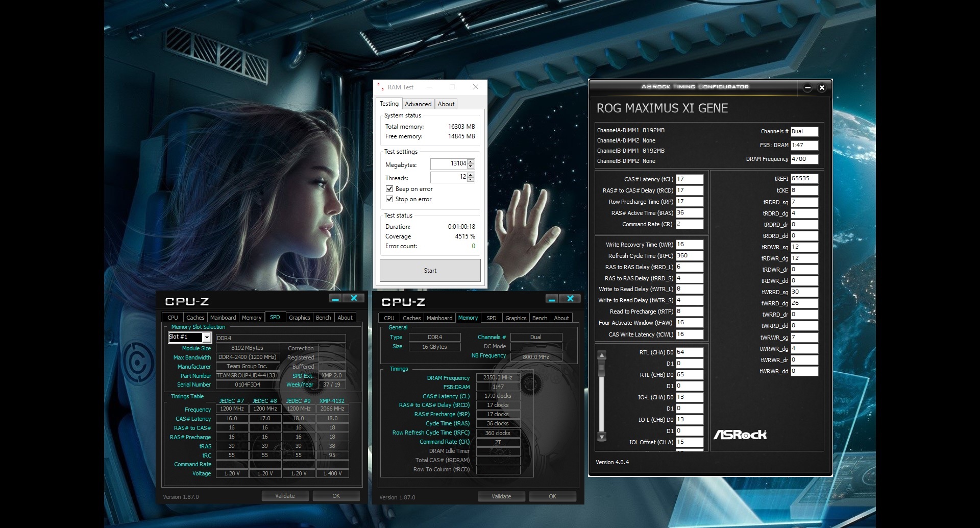Click the ASRock timings scroll down arrow
The height and width of the screenshot is (528, 980).
click(x=602, y=437)
